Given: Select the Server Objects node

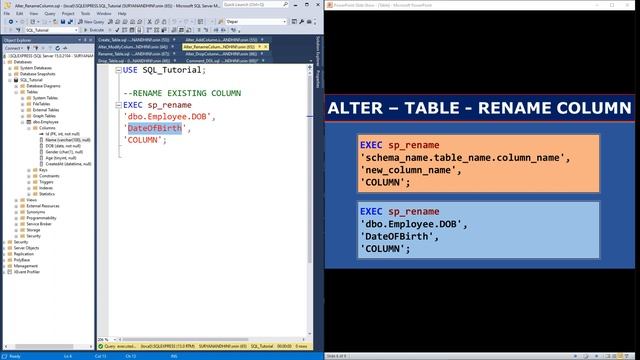Looking at the screenshot, I should pyautogui.click(x=26, y=248).
